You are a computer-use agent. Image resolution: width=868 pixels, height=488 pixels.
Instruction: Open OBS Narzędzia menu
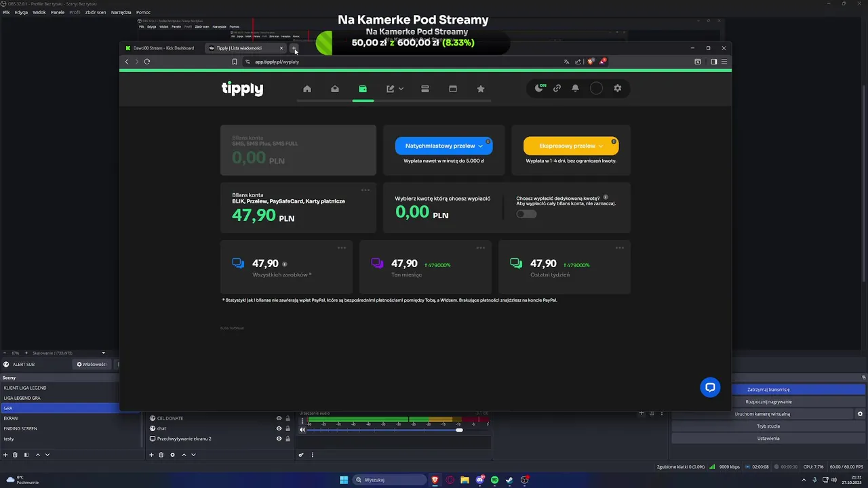click(121, 12)
